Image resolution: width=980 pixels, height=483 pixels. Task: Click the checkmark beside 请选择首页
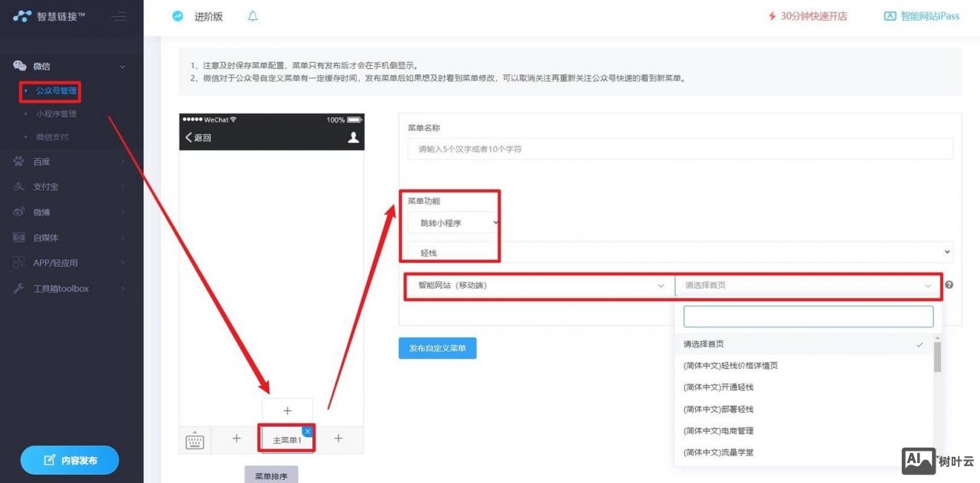[920, 344]
